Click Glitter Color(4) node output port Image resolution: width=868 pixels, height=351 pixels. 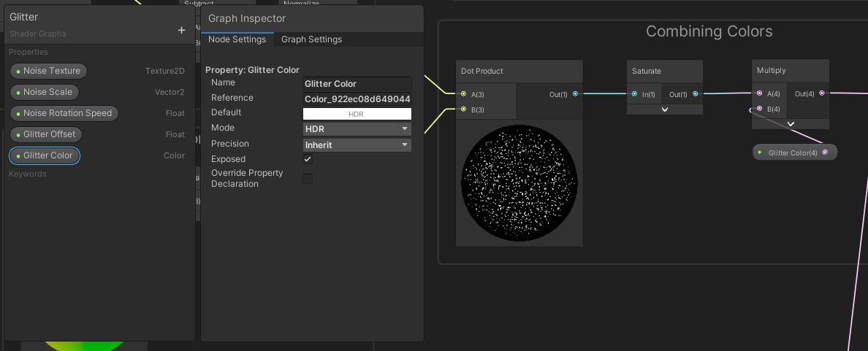tap(825, 153)
